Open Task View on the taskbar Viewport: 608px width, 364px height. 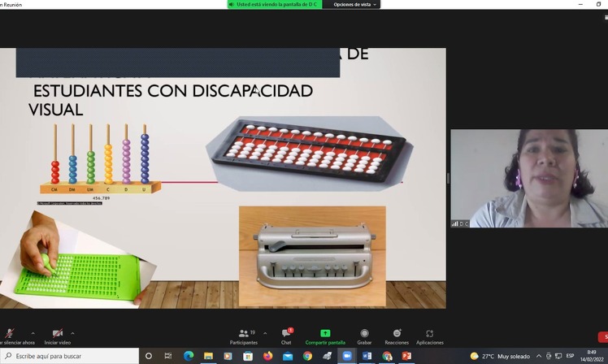(168, 356)
